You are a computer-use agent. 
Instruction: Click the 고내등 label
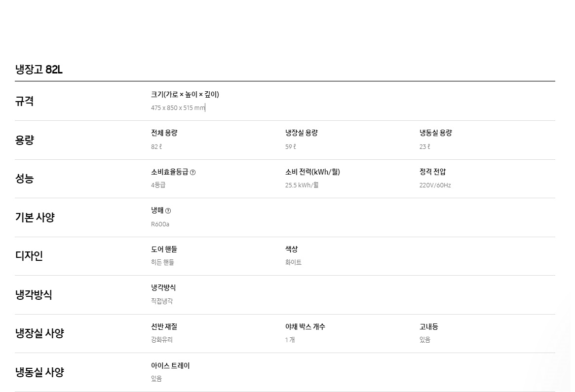428,326
